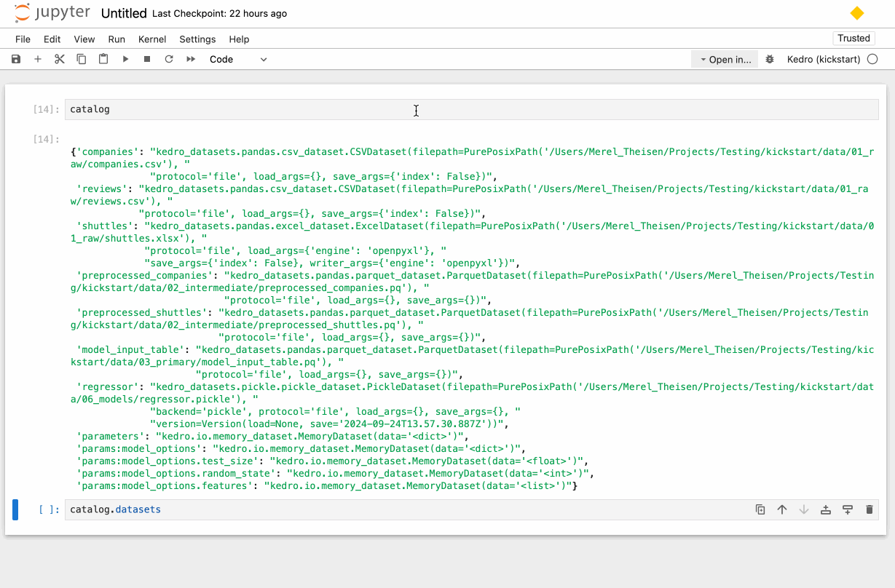Restart the kernel
The height and width of the screenshot is (588, 895).
(x=169, y=59)
